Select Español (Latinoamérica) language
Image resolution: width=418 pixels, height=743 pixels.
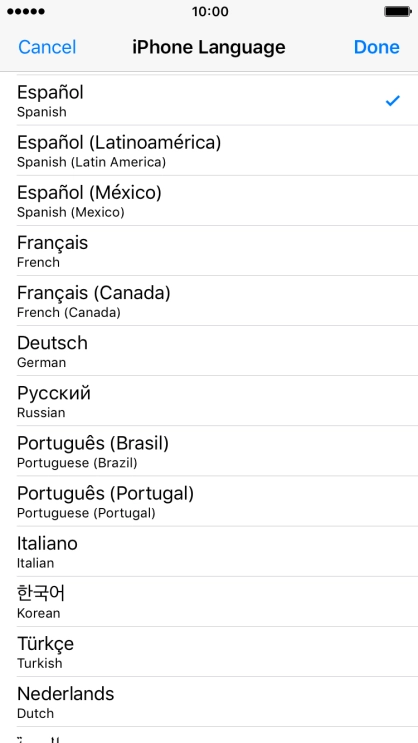click(209, 151)
